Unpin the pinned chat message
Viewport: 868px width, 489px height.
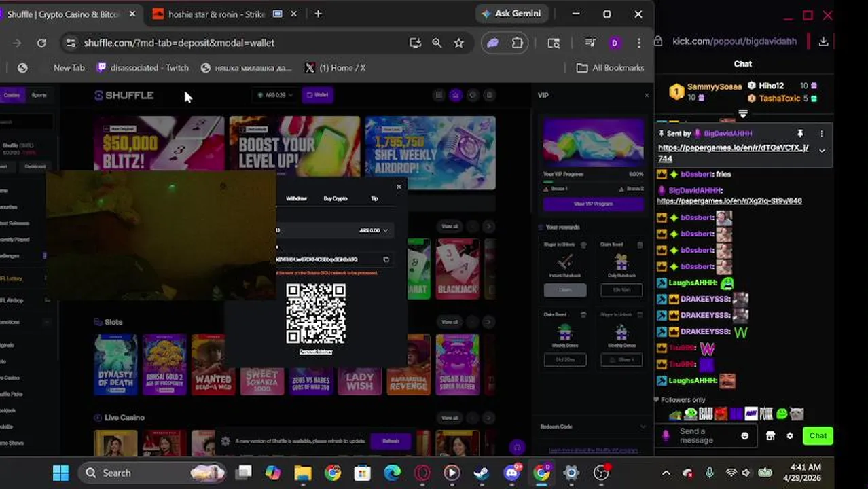pos(800,134)
